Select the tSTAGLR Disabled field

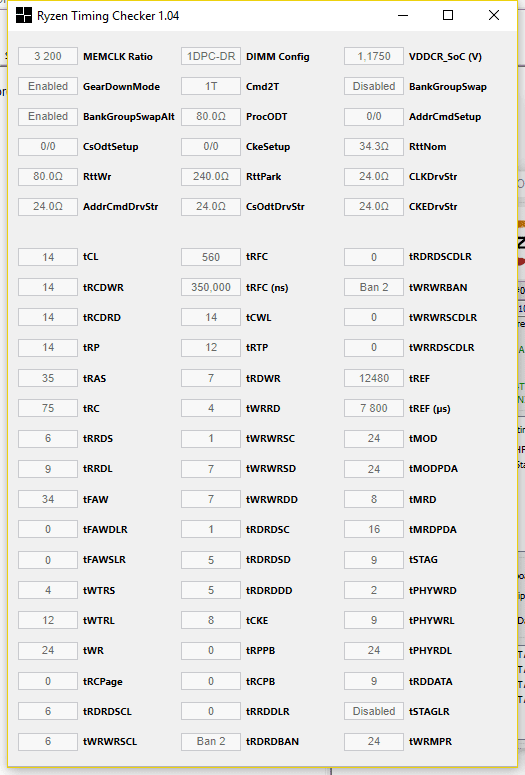pos(374,711)
